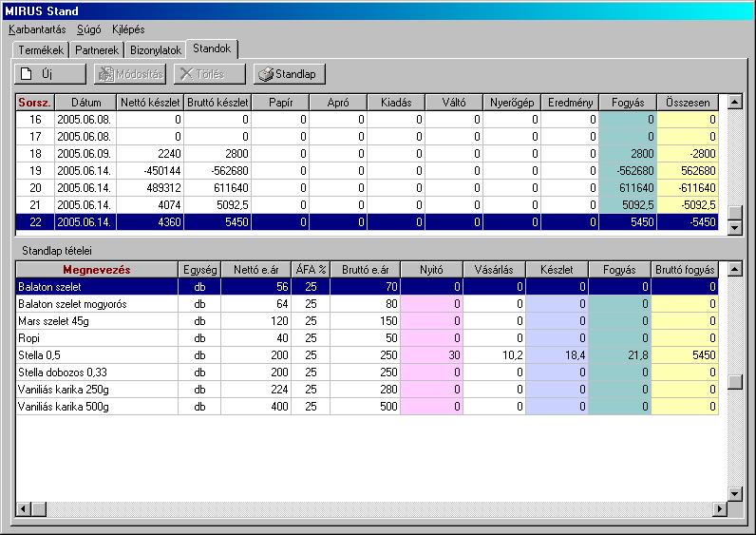Image resolution: width=756 pixels, height=535 pixels.
Task: Click the ÁFA % column header
Action: 311,270
